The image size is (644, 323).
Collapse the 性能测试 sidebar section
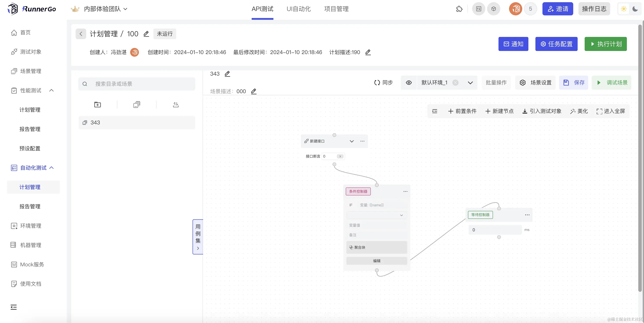tap(51, 90)
